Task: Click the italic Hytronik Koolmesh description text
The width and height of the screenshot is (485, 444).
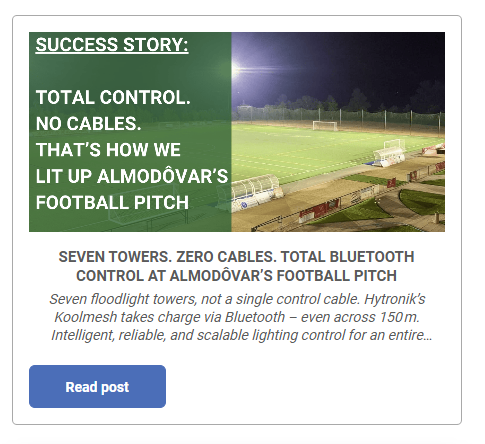Action: point(241,317)
